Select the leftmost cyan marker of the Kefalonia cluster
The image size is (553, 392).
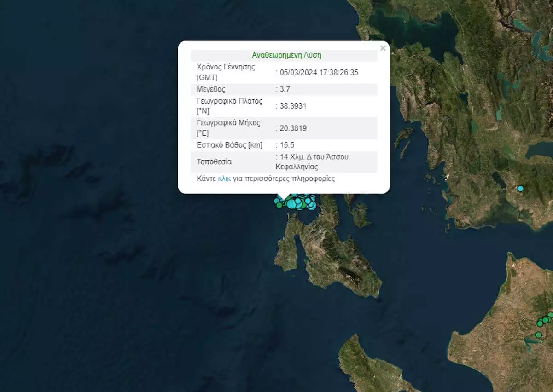point(276,201)
